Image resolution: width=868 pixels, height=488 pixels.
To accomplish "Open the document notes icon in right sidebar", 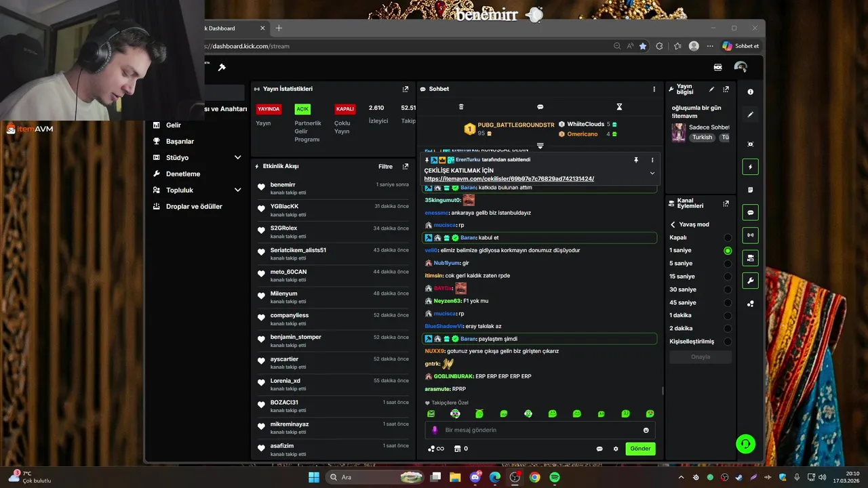I will pyautogui.click(x=750, y=190).
